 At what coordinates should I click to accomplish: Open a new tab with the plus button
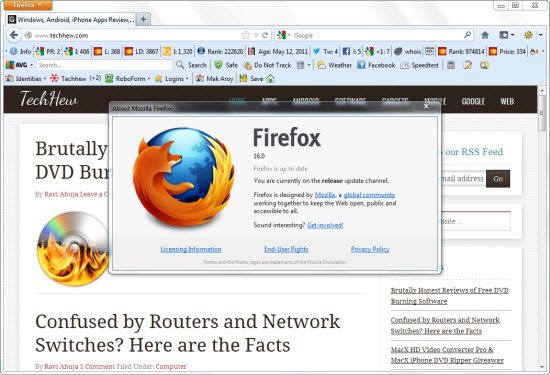coord(143,20)
